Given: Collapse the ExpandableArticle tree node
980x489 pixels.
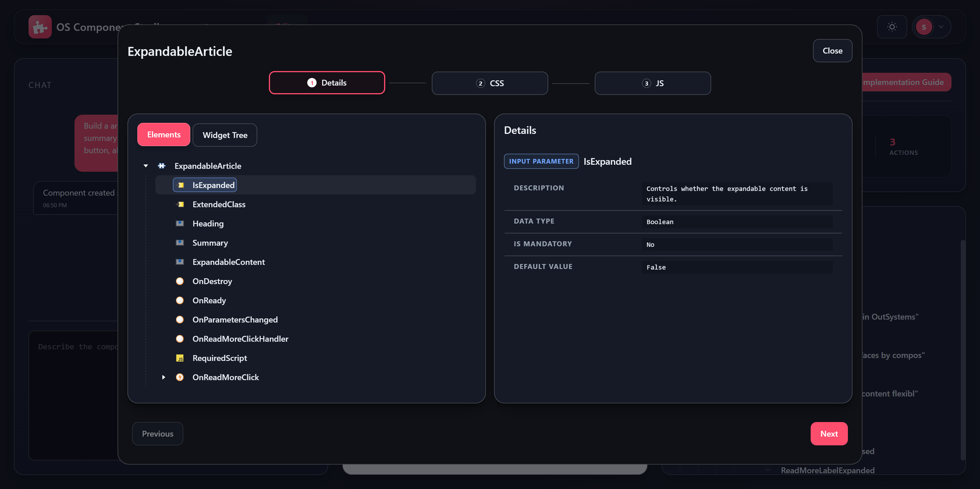Looking at the screenshot, I should point(146,166).
